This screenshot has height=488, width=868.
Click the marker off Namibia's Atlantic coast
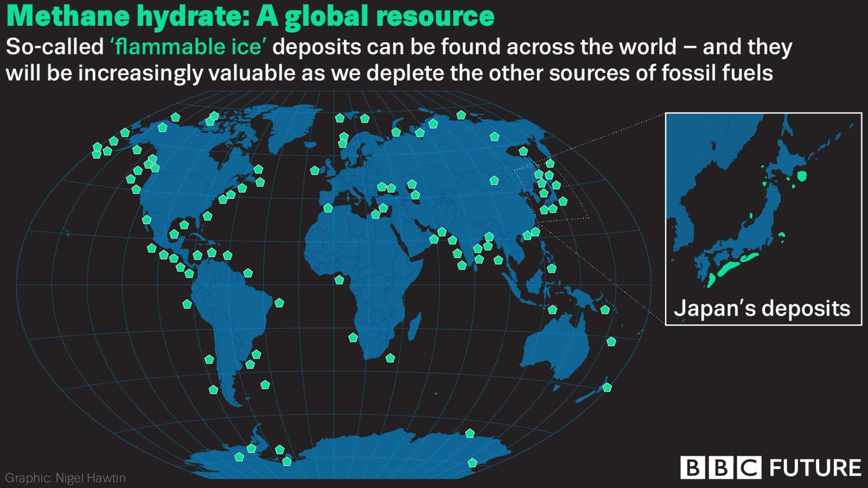353,338
